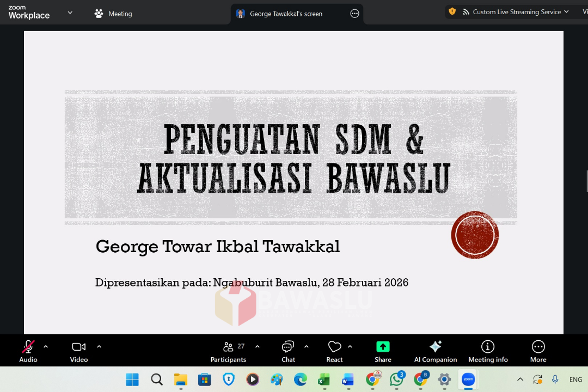Viewport: 588px width, 392px height.
Task: Open the Chat panel
Action: [288, 351]
